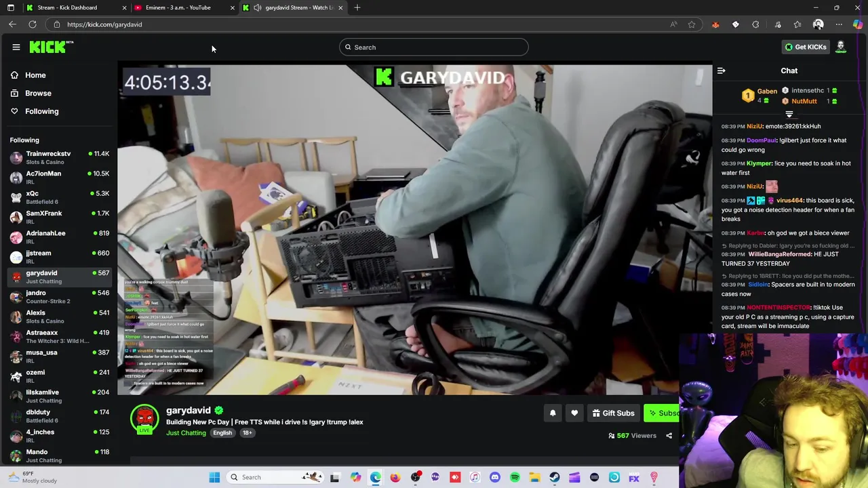Click the Gaben leaderboard entry
This screenshot has height=488, width=868.
759,96
